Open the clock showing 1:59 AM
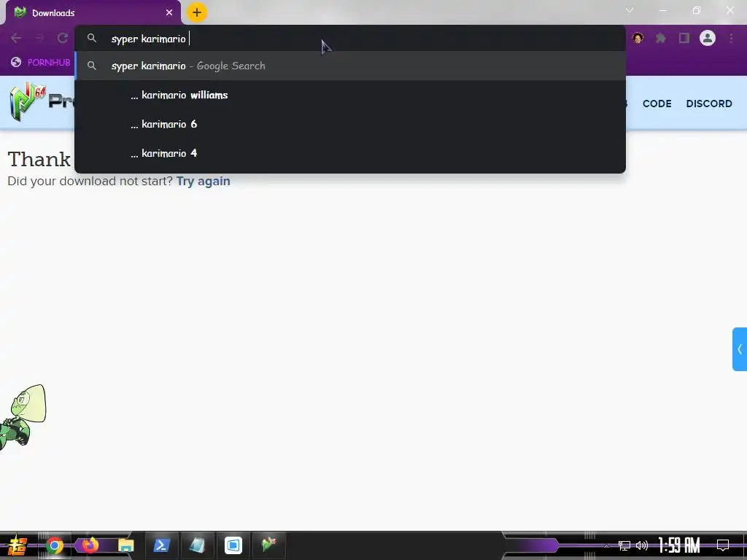Viewport: 747px width, 560px height. coord(679,545)
